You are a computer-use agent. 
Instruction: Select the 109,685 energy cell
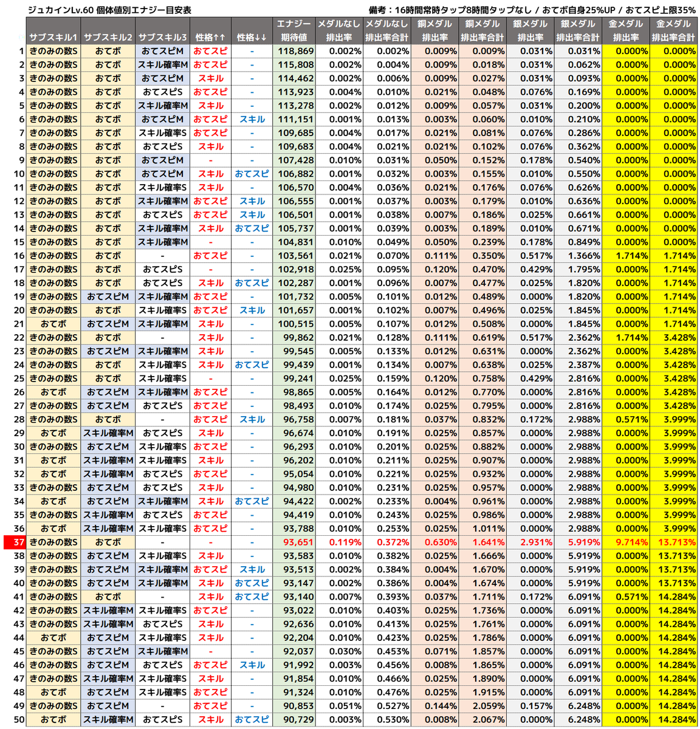tap(294, 133)
